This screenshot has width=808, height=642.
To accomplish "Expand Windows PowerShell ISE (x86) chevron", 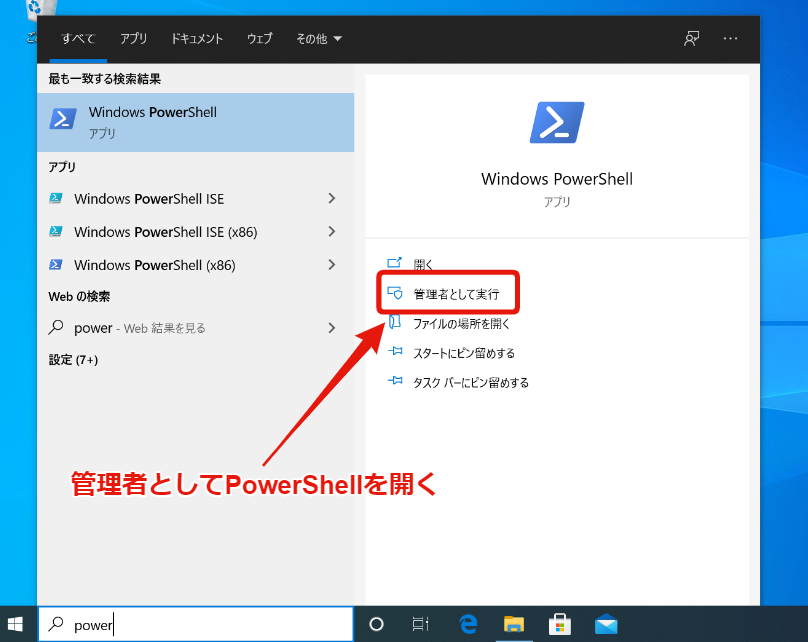I will [332, 231].
